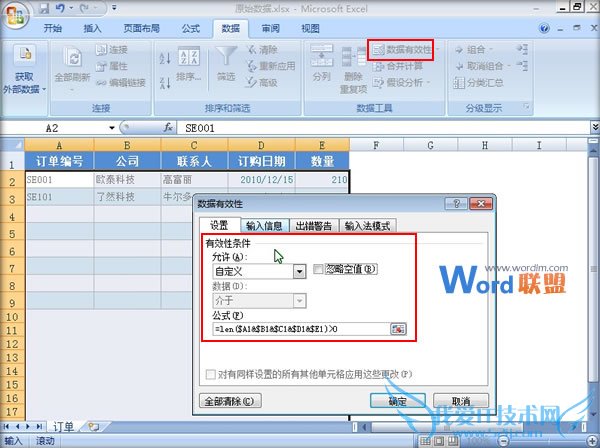Click the range selector icon beside formula box

pos(398,329)
